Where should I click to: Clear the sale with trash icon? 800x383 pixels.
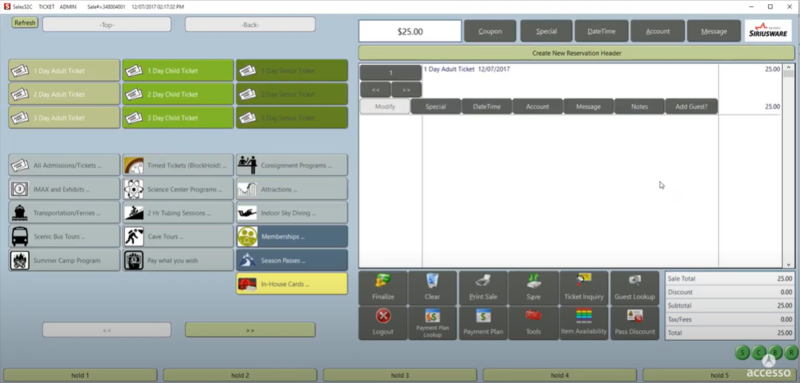coord(432,288)
